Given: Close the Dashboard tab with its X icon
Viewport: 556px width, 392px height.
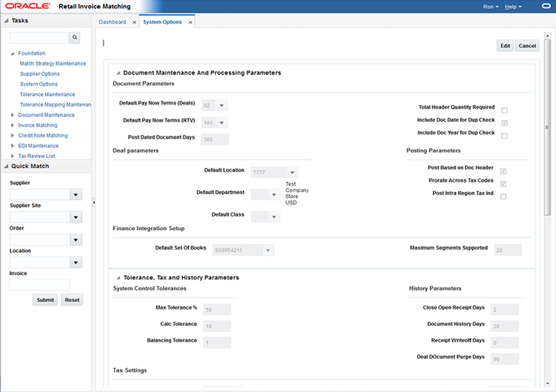Looking at the screenshot, I should (134, 21).
